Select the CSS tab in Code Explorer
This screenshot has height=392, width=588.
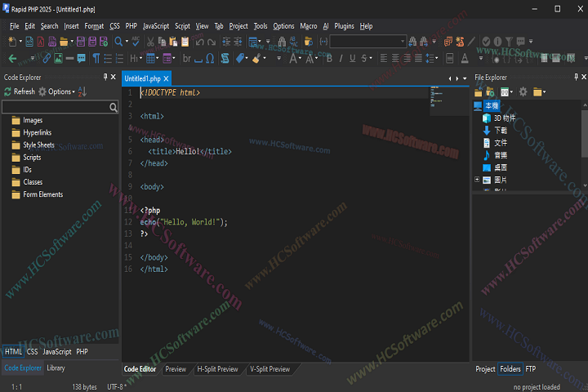click(x=32, y=351)
